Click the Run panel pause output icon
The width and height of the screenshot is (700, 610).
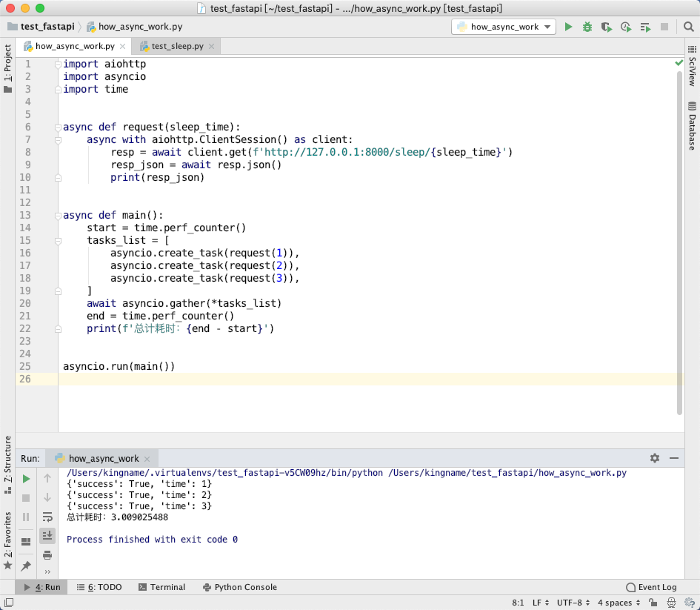[x=26, y=517]
